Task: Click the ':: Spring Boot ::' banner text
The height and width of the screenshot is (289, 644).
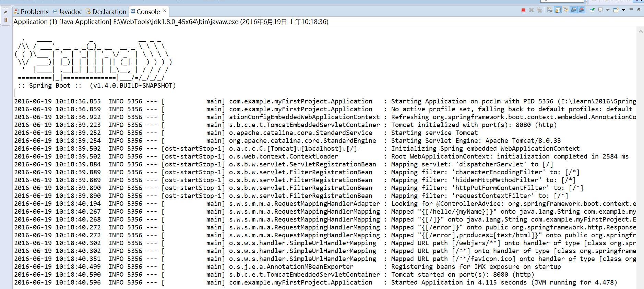Action: coord(50,86)
